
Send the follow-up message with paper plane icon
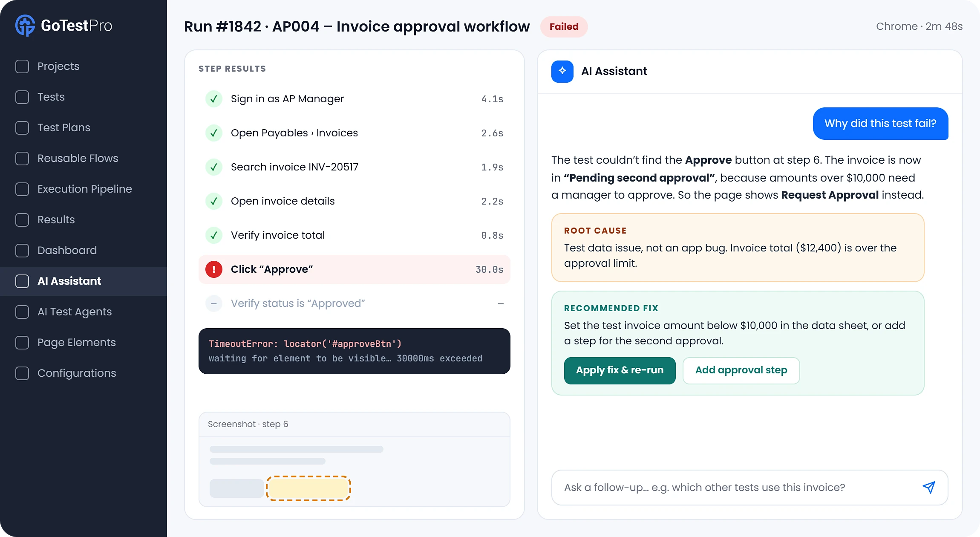click(x=929, y=487)
